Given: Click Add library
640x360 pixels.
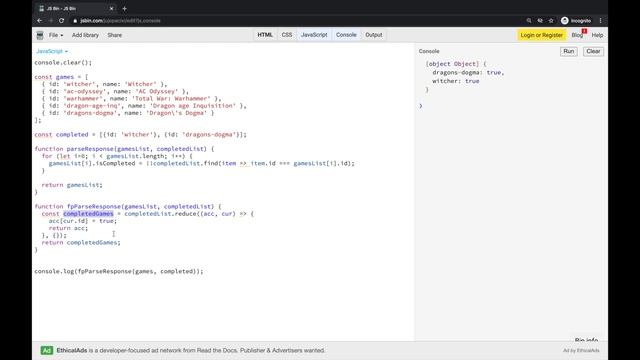Looking at the screenshot, I should 85,35.
